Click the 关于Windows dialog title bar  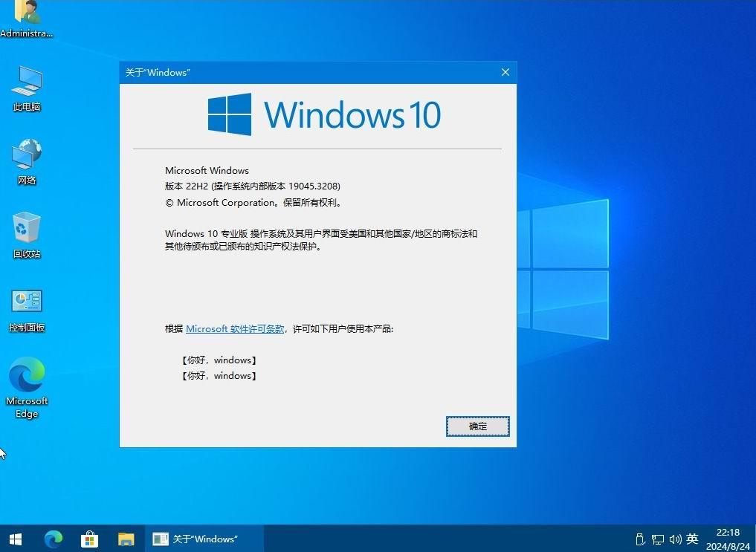coord(297,72)
